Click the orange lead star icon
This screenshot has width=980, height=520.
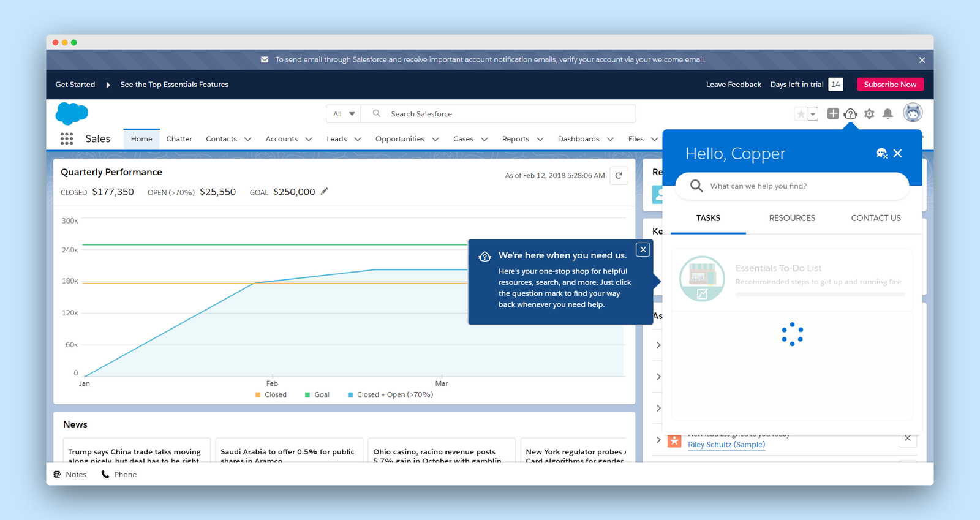click(x=674, y=440)
